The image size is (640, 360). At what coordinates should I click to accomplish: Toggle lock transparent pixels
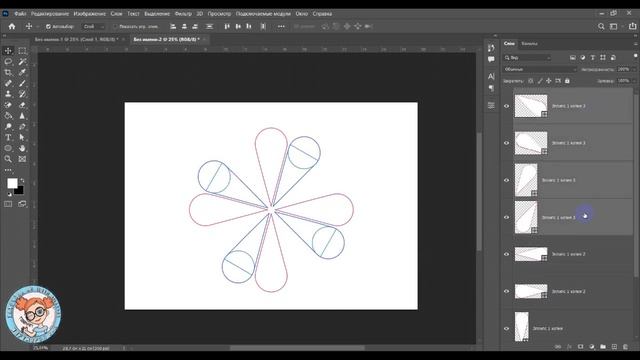(530, 81)
